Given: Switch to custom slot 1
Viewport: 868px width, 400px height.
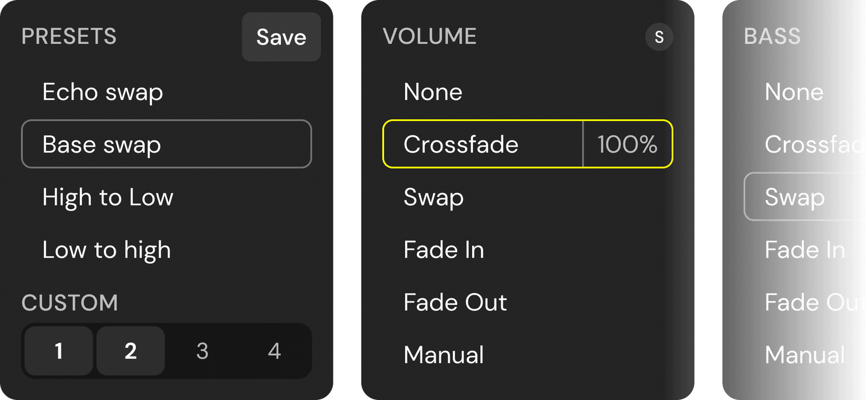Looking at the screenshot, I should (58, 350).
